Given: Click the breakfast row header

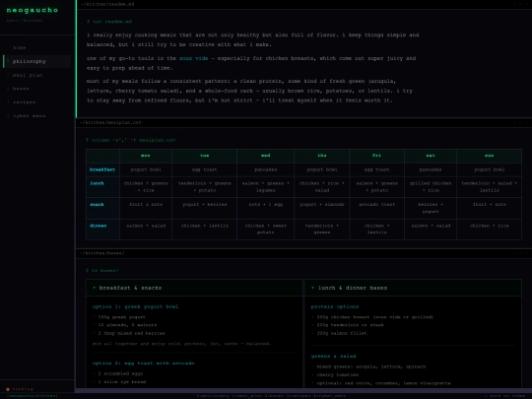Looking at the screenshot, I should (x=102, y=169).
